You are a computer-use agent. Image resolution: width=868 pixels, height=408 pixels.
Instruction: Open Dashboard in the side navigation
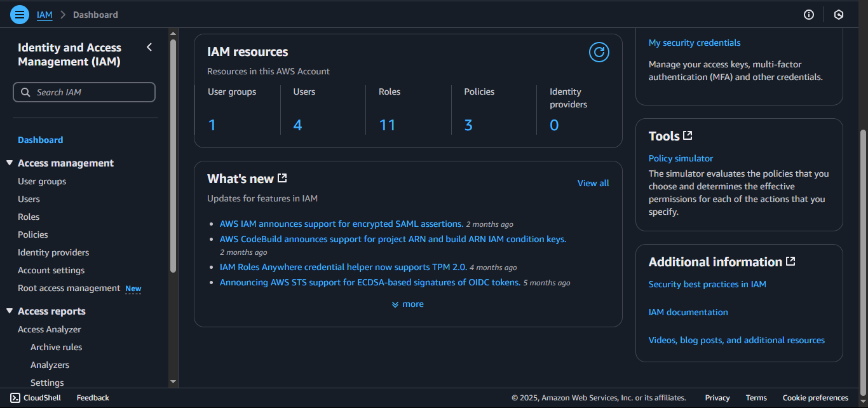[x=41, y=140]
